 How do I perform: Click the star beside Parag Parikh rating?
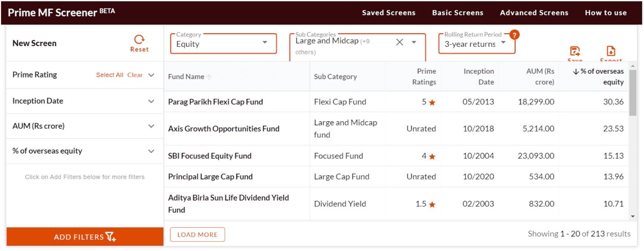pyautogui.click(x=432, y=102)
